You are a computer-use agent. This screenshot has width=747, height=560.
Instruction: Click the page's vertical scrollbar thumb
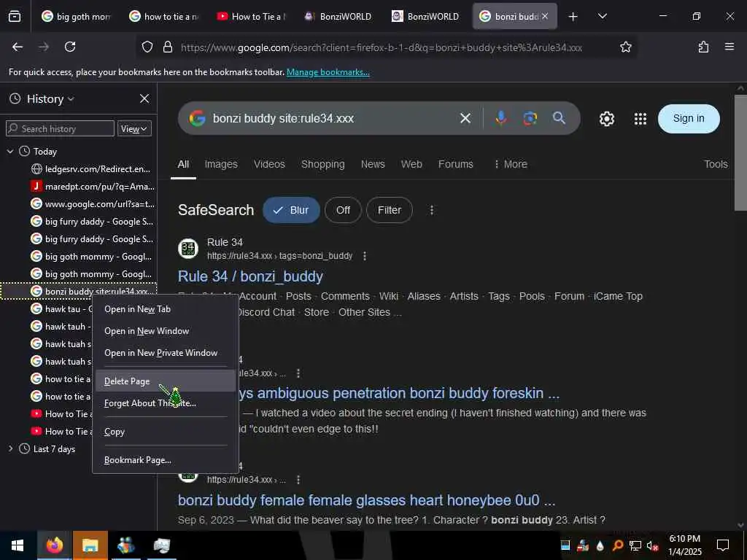pyautogui.click(x=740, y=152)
